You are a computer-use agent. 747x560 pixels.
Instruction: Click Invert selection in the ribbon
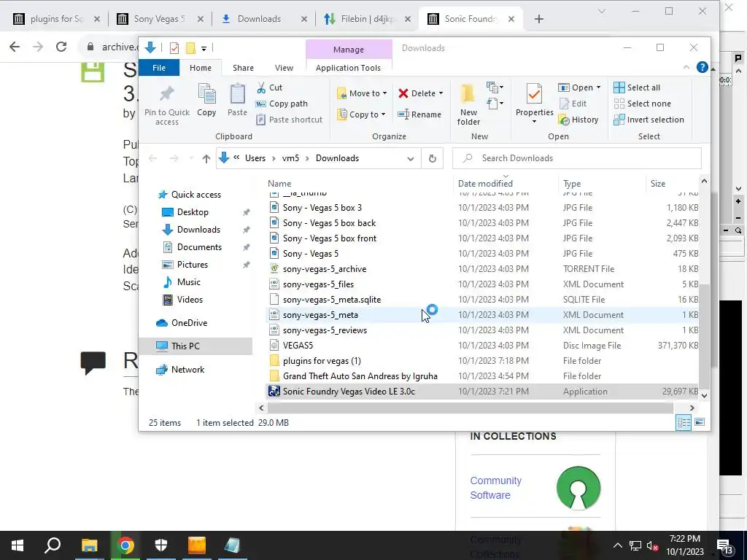(x=649, y=120)
